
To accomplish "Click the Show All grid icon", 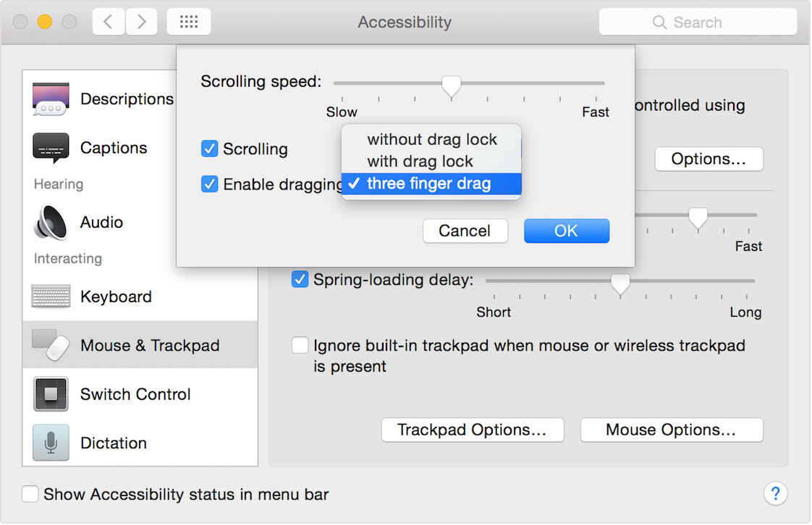I will (188, 22).
